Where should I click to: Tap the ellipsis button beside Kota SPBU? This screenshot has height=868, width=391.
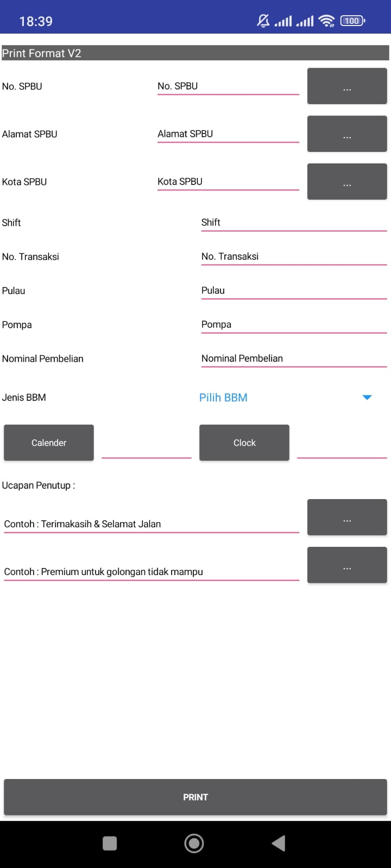coord(347,182)
